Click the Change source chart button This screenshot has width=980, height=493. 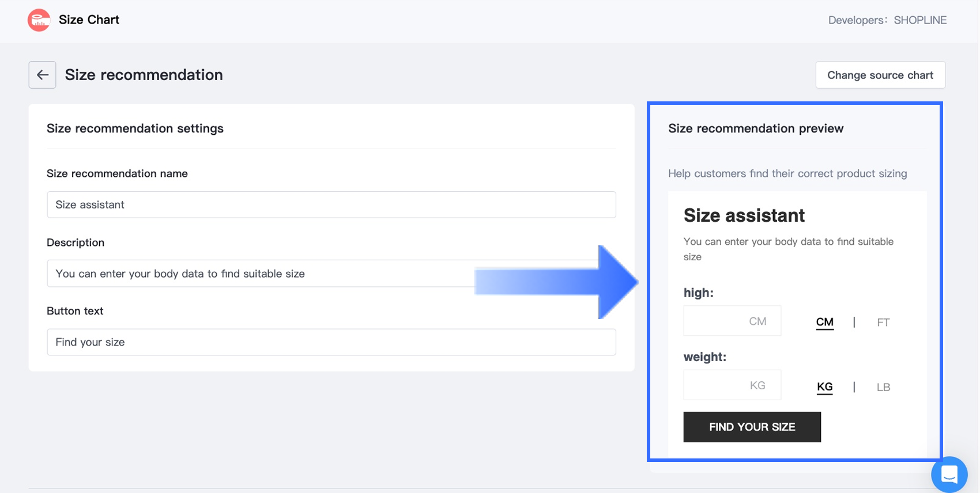click(x=880, y=75)
